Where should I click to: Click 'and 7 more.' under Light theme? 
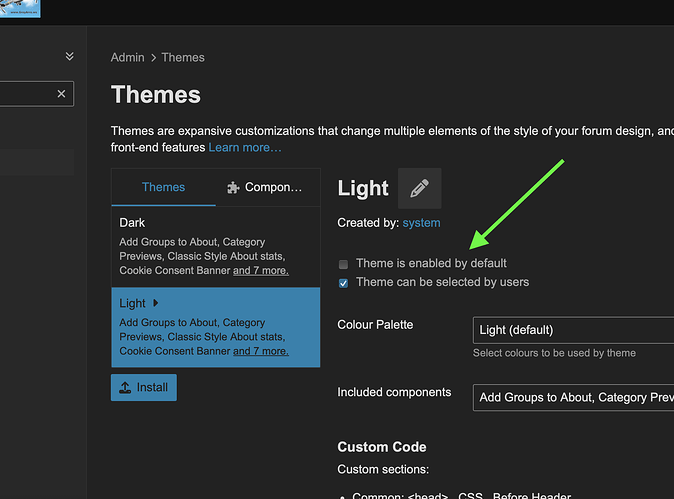coord(261,351)
